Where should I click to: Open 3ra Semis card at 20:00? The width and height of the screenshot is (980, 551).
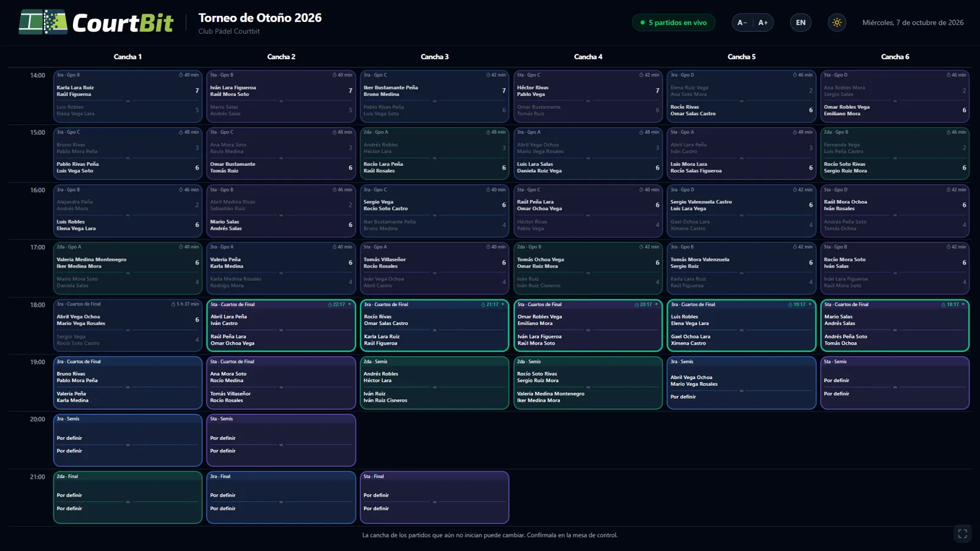127,440
